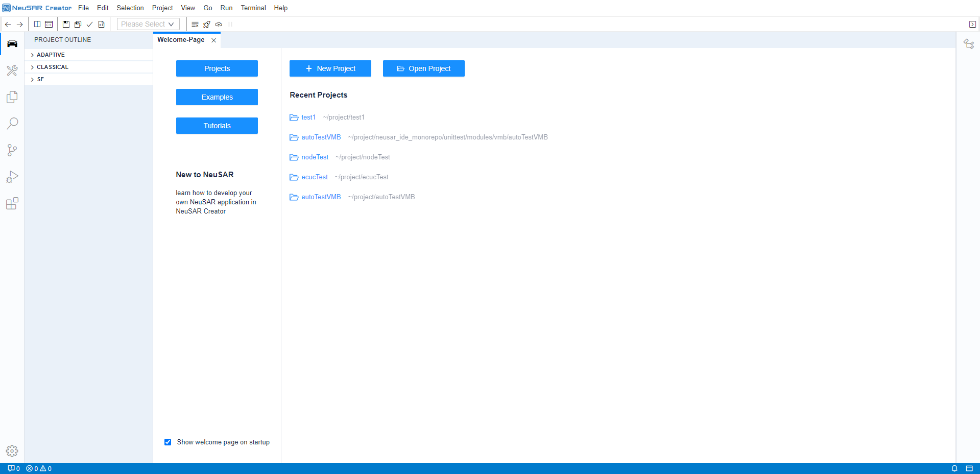Click the save all toolbar icon
Screen dimensions: 980x474
[78, 24]
